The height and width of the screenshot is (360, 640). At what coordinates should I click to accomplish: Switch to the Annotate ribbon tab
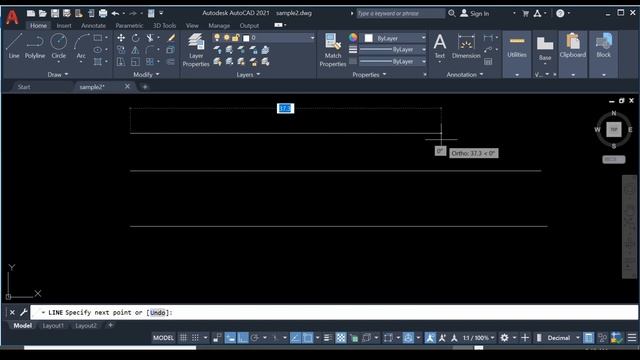(x=93, y=25)
